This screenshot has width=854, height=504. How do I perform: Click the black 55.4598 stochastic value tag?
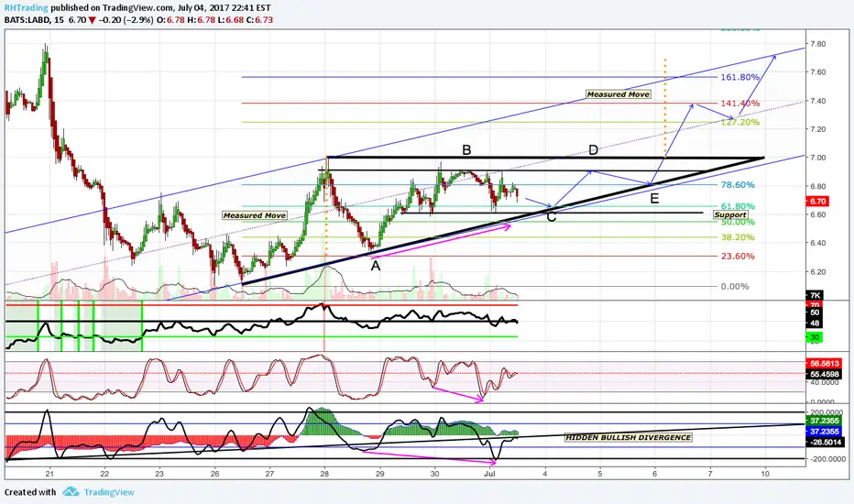pyautogui.click(x=824, y=374)
